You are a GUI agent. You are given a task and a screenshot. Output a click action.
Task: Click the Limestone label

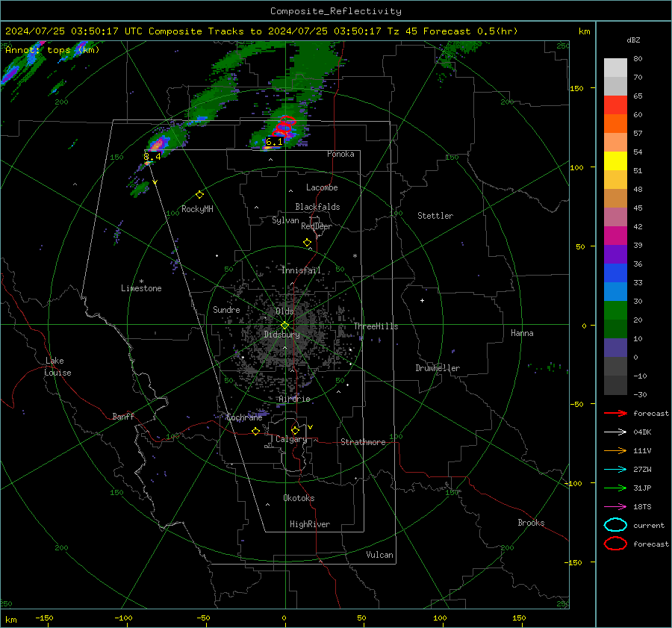[x=141, y=288]
